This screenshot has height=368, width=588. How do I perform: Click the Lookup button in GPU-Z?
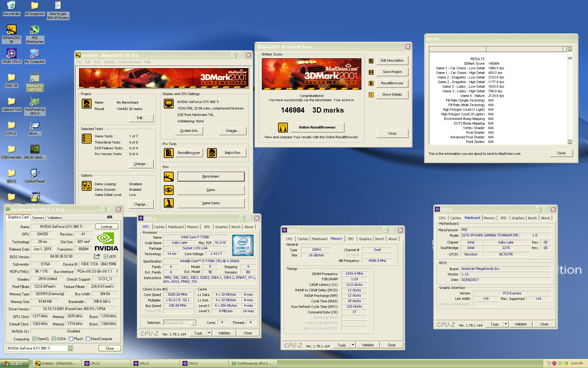[107, 227]
